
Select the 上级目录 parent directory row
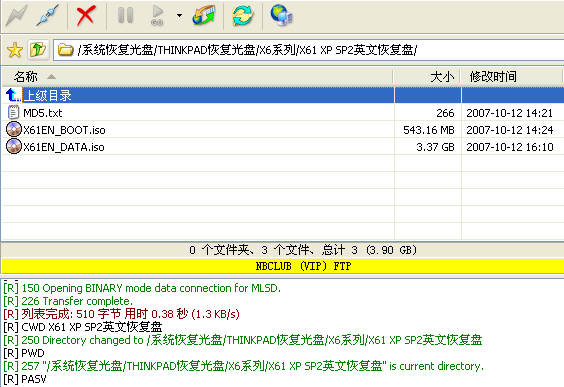283,95
